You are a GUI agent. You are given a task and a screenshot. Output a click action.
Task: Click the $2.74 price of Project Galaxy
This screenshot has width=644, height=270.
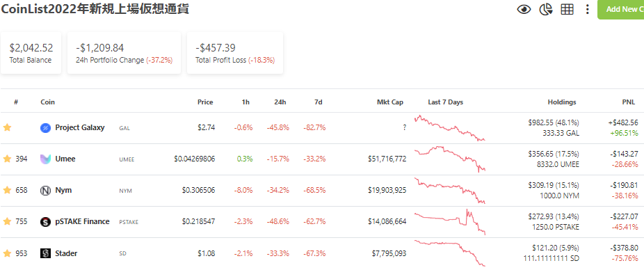pos(207,128)
